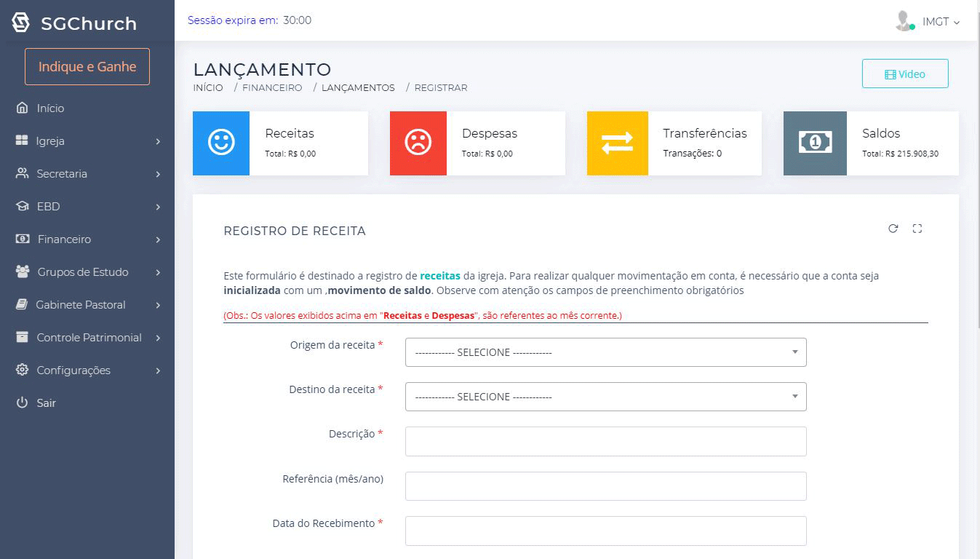
Task: Focus the Descrição input field
Action: [605, 441]
